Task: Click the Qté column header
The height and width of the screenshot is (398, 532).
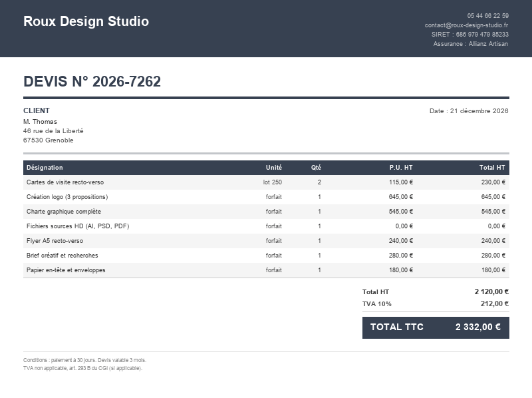Action: tap(316, 168)
